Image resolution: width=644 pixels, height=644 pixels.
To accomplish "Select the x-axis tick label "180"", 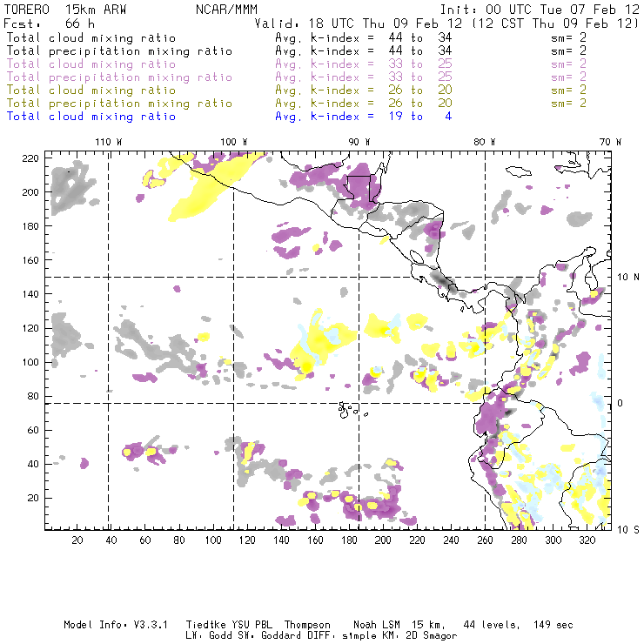I will [349, 540].
